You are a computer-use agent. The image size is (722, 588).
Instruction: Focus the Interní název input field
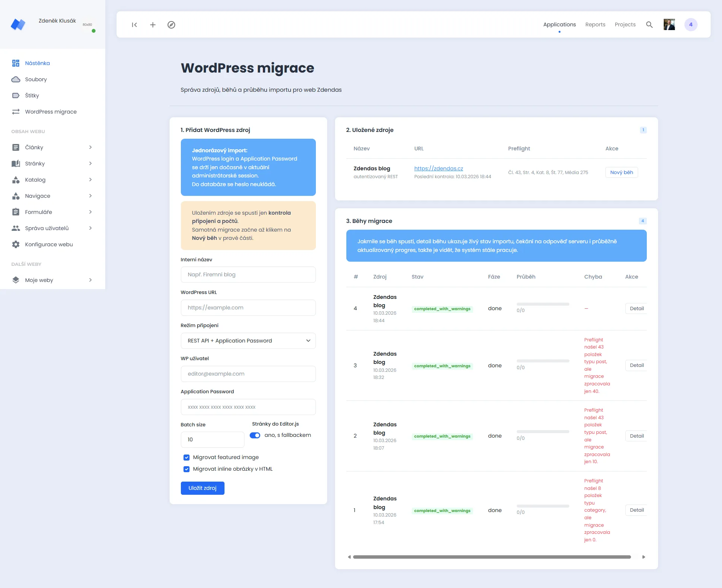(x=248, y=275)
